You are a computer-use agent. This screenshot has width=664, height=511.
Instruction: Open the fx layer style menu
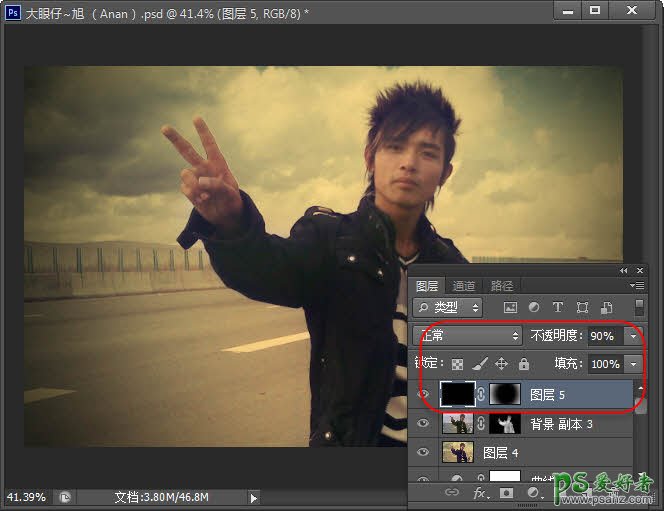point(480,493)
